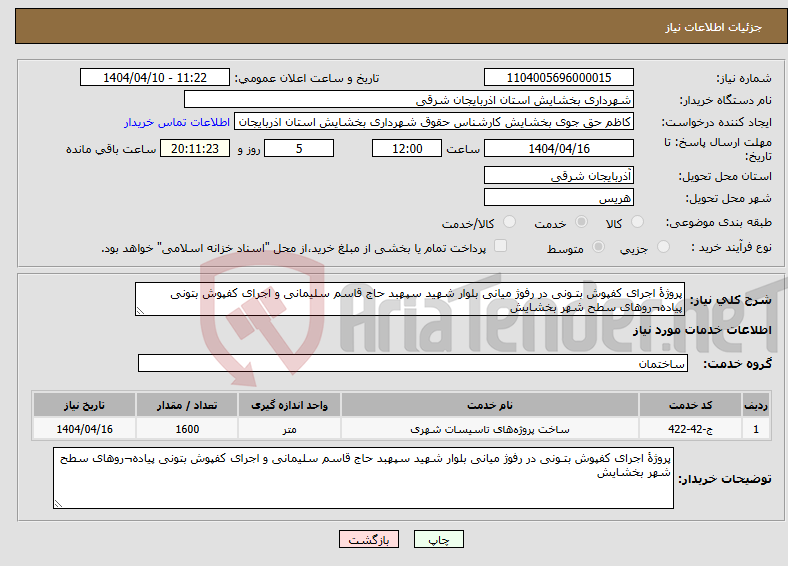Click the کد خدمت column header
The height and width of the screenshot is (566, 788).
pos(691,405)
